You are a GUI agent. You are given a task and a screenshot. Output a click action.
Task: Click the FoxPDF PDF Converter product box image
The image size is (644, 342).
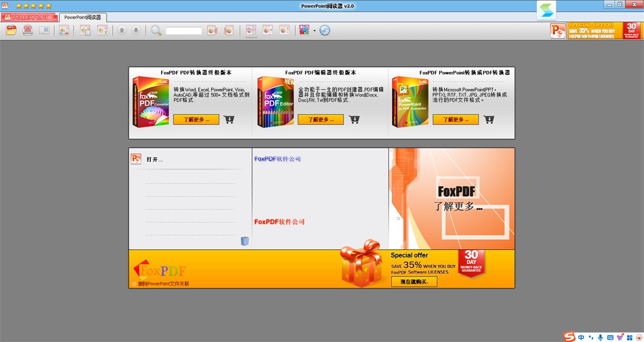click(151, 102)
